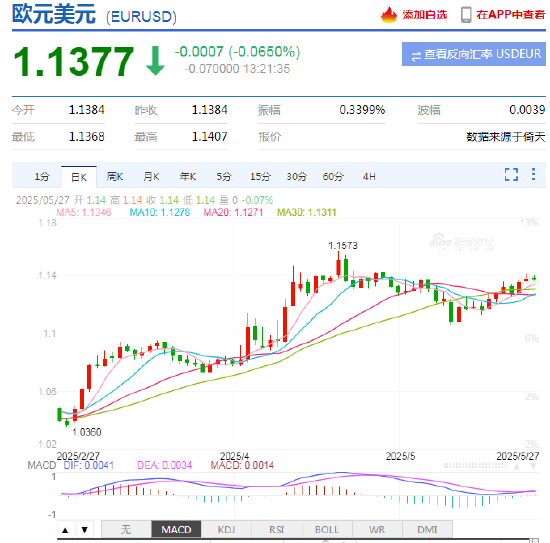Click 添加自选 link
This screenshot has width=550, height=543.
424,15
